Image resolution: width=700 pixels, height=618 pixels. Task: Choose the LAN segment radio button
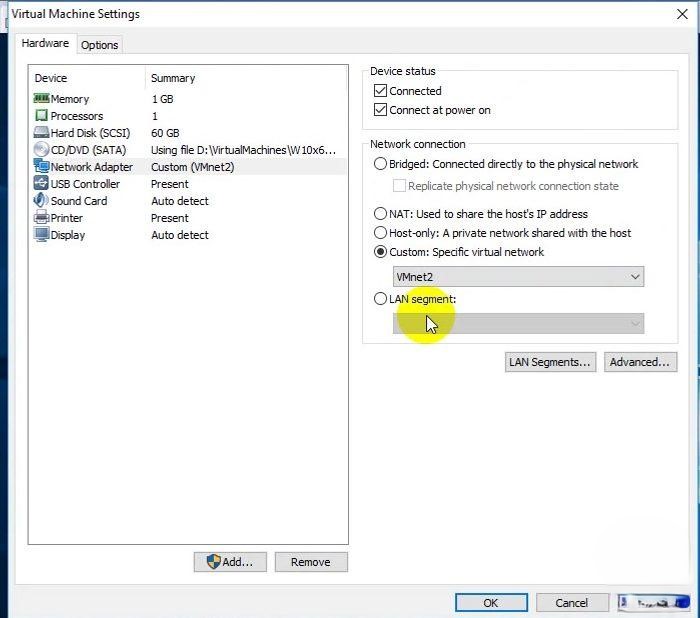380,299
